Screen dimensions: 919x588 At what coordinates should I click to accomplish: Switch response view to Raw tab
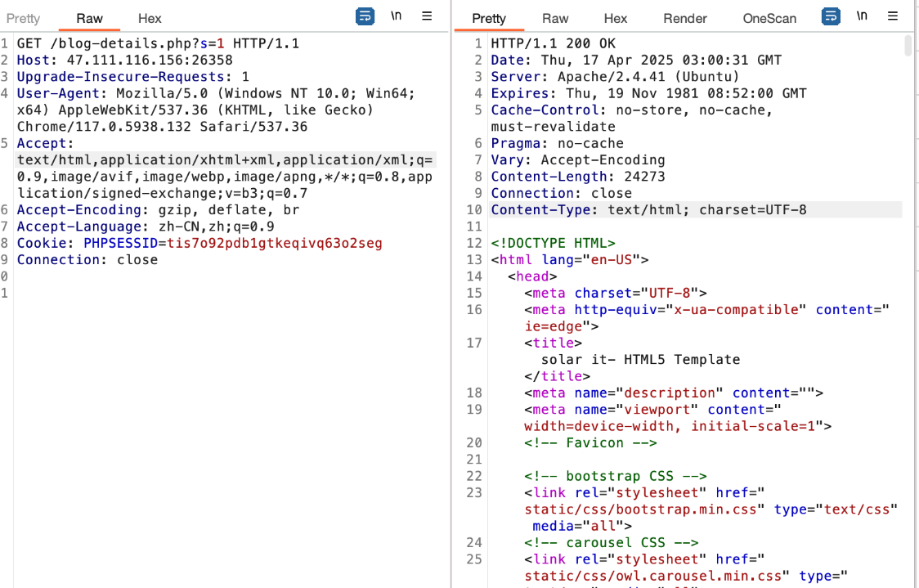(x=555, y=18)
